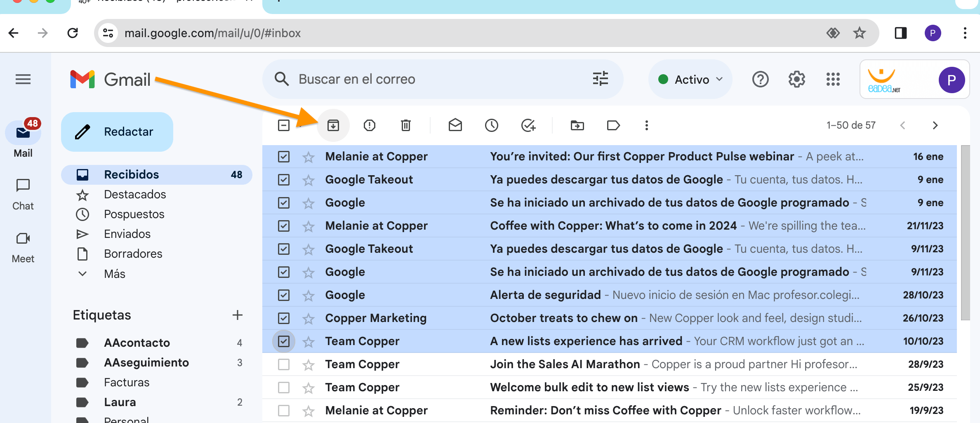
Task: Add selected emails to Tasks
Action: (x=528, y=125)
